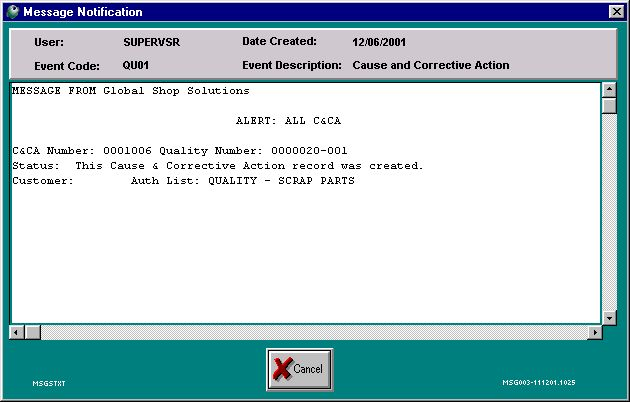Click the date created value 12/06/2001
The width and height of the screenshot is (630, 402).
click(379, 42)
